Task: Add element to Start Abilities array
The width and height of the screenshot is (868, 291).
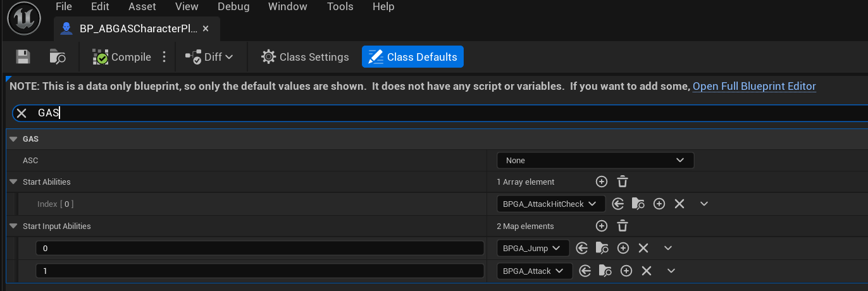Action: (602, 182)
